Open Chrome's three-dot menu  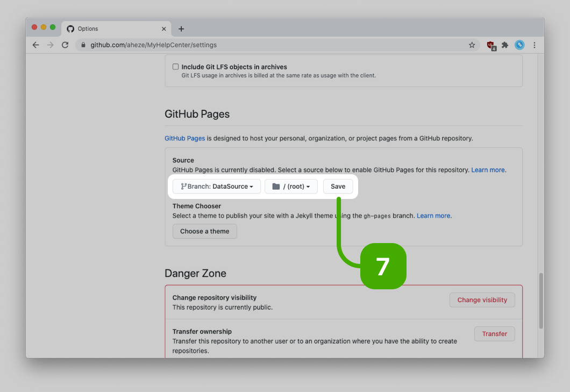click(535, 45)
